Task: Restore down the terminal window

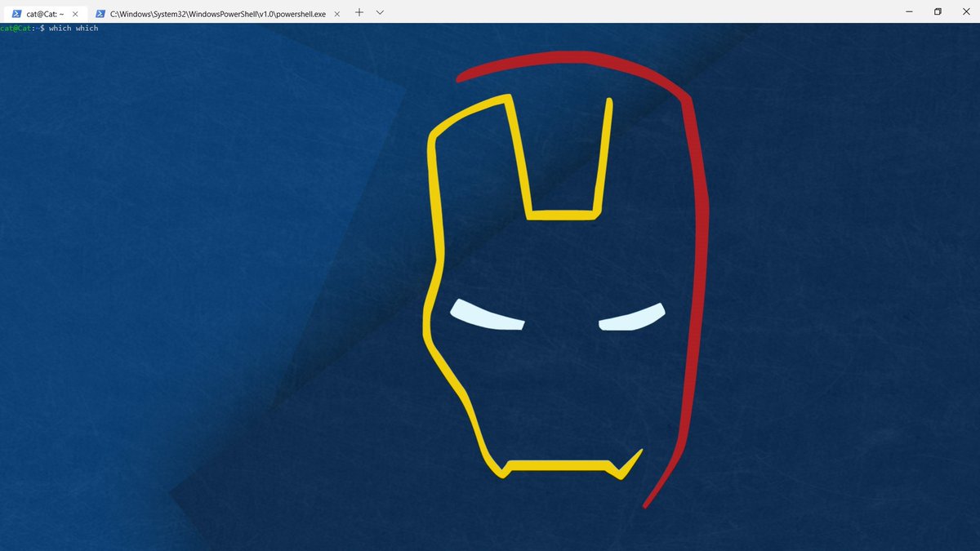Action: pos(938,11)
